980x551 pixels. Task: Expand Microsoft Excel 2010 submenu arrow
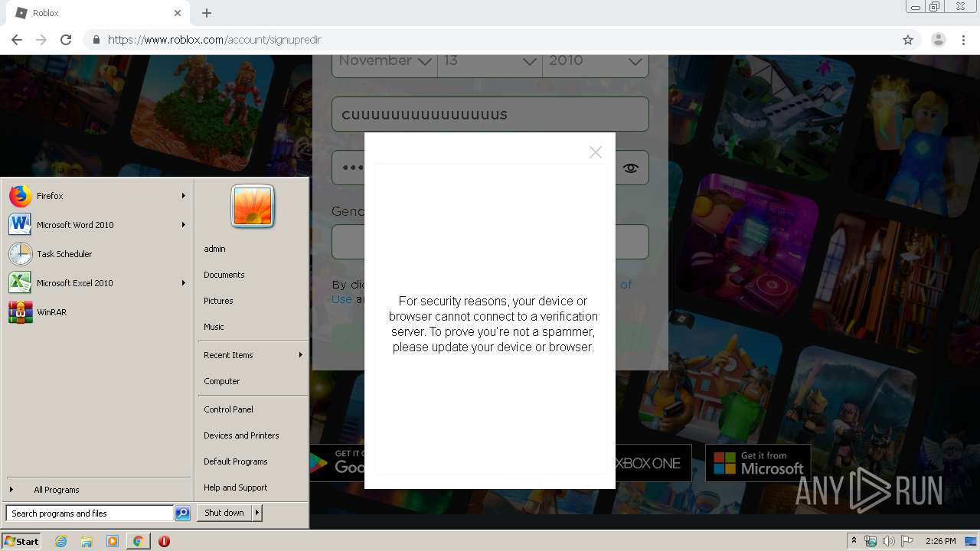(x=184, y=283)
